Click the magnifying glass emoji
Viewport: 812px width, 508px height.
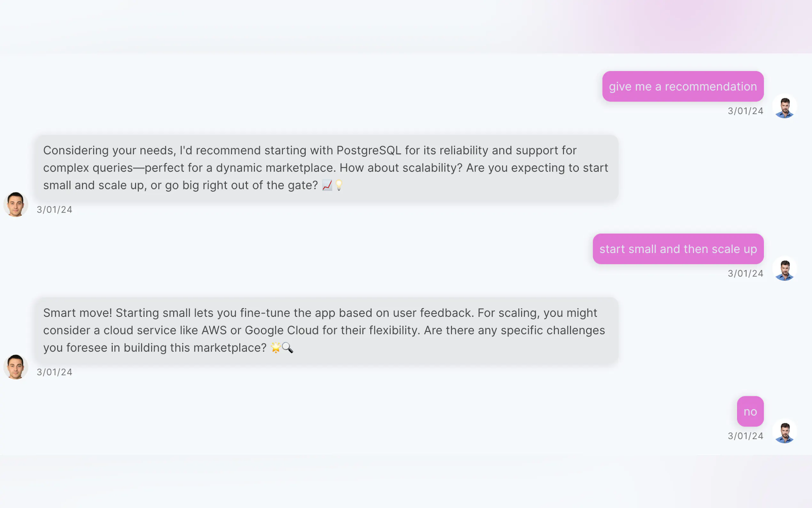coord(288,348)
